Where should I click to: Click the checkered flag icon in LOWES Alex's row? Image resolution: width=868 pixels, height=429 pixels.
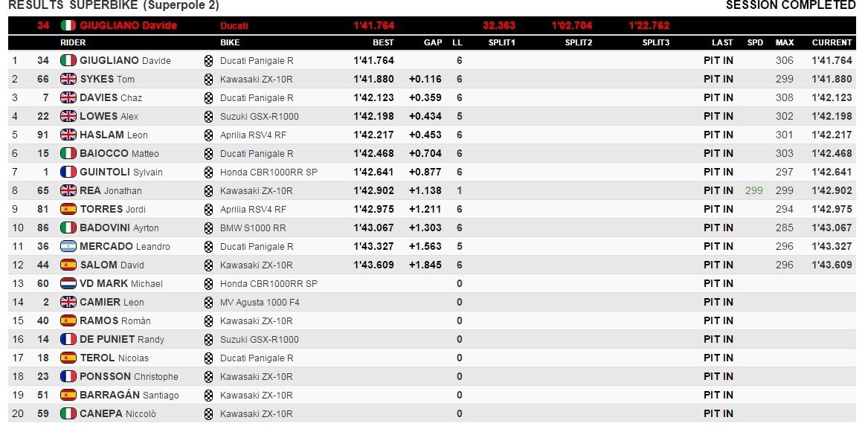click(x=209, y=116)
